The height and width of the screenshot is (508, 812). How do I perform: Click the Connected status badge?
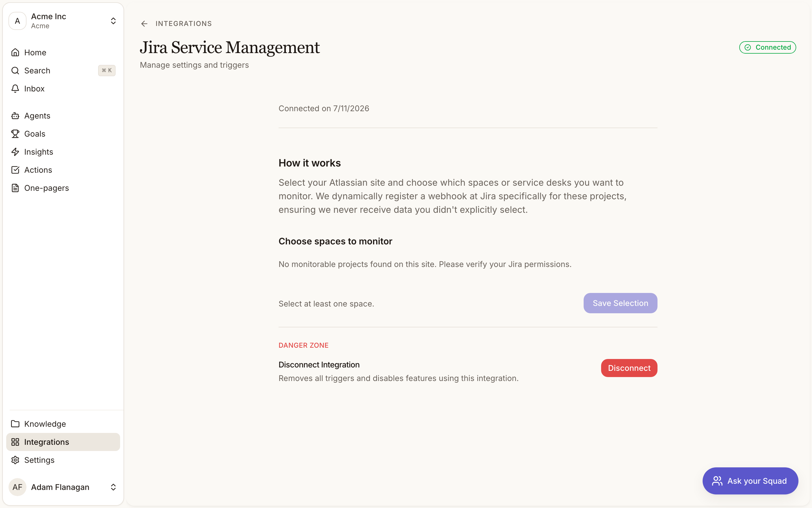coord(767,47)
